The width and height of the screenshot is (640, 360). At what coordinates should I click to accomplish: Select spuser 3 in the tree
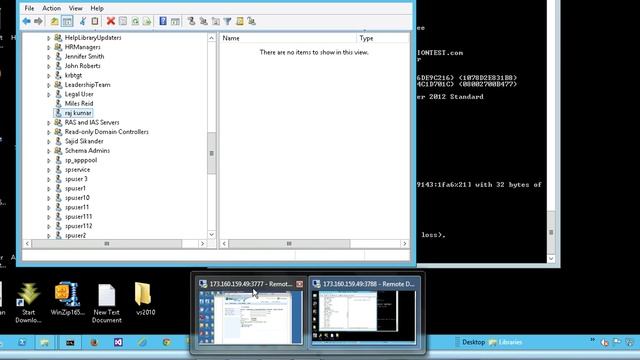(x=76, y=179)
